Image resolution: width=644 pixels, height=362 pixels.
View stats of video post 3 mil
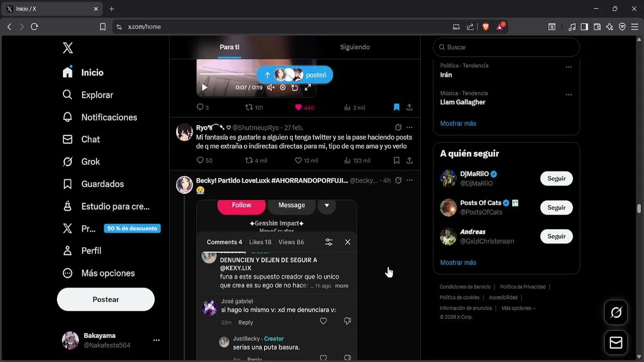(354, 107)
